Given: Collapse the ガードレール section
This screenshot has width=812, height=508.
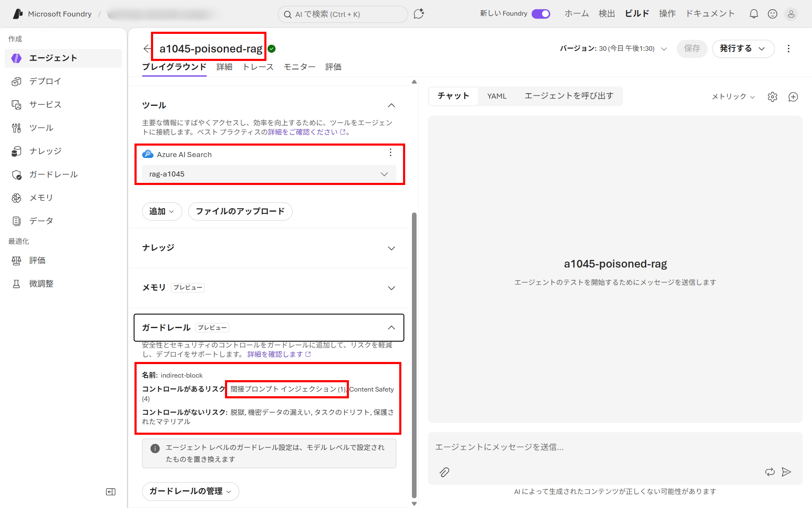Looking at the screenshot, I should pos(392,328).
